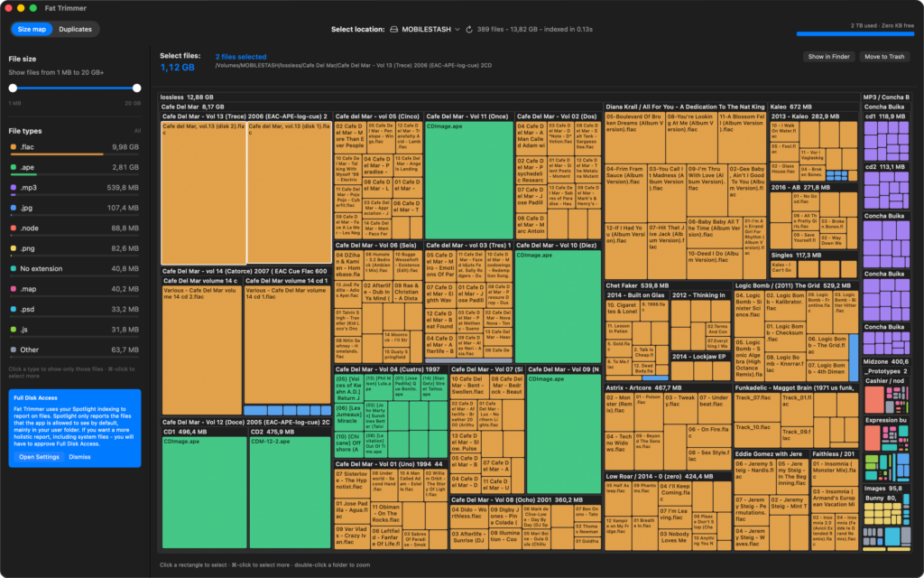Click Move to Trash button

pyautogui.click(x=884, y=57)
